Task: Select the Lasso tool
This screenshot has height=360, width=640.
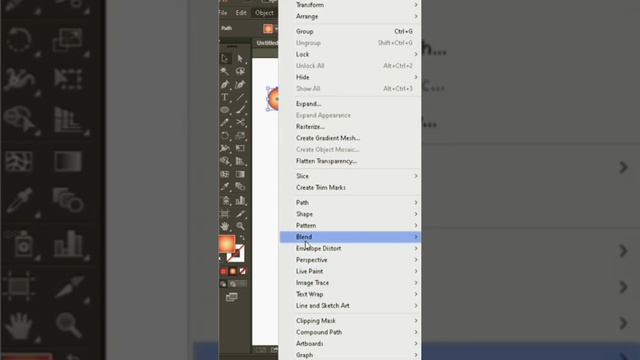Action: click(x=240, y=71)
